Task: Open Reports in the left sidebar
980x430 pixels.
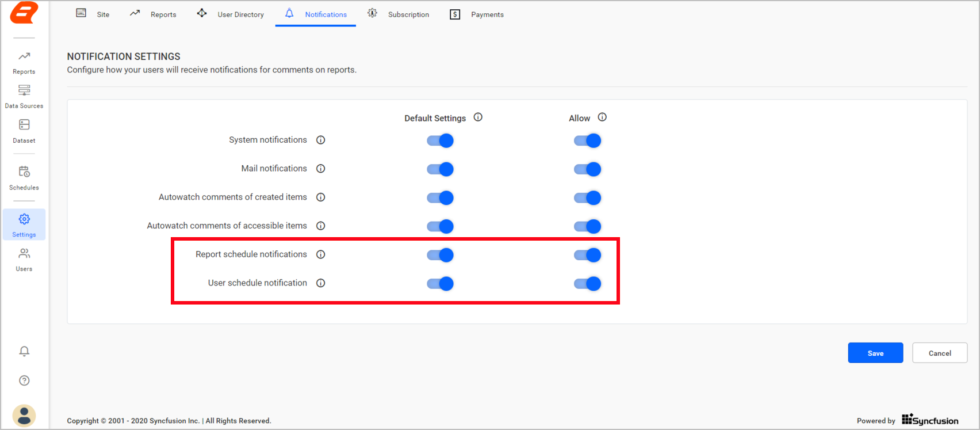Action: click(x=24, y=63)
